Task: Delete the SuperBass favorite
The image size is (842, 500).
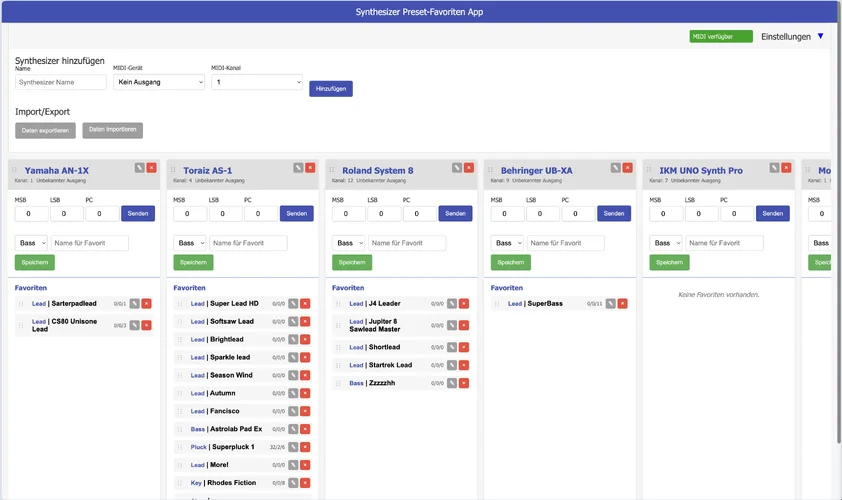Action: 622,304
